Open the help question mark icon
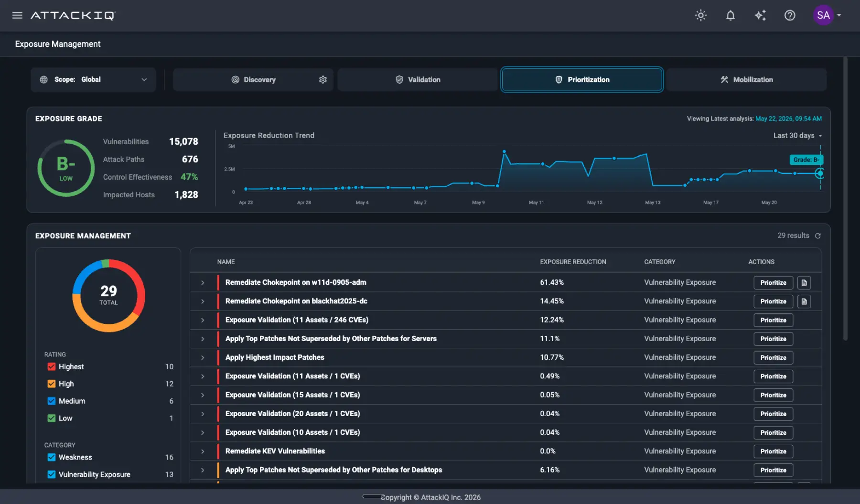The height and width of the screenshot is (504, 860). tap(790, 15)
